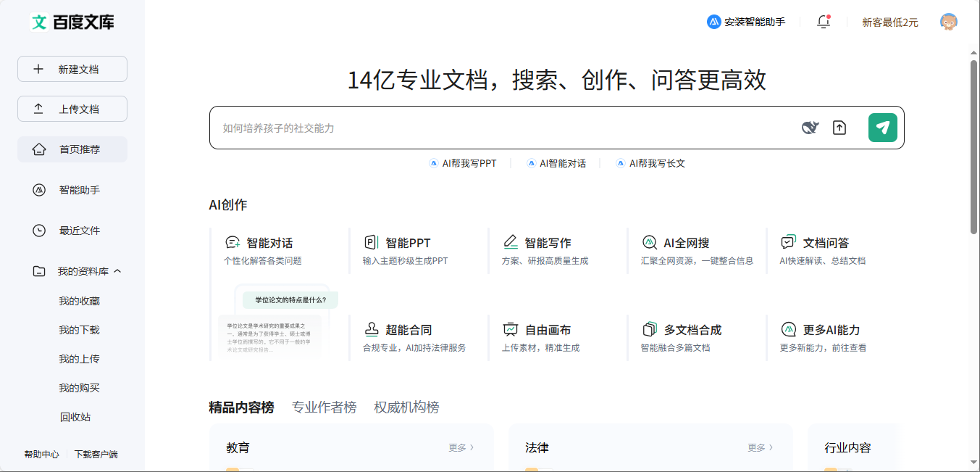The width and height of the screenshot is (980, 472).
Task: Click the scrollbar down arrow
Action: click(x=974, y=463)
